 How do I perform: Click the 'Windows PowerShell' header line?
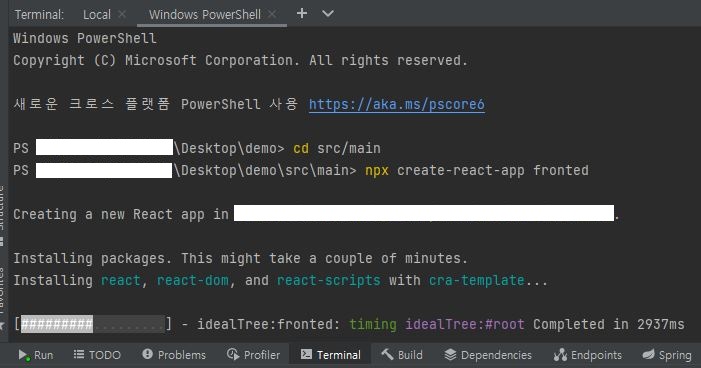pyautogui.click(x=84, y=38)
